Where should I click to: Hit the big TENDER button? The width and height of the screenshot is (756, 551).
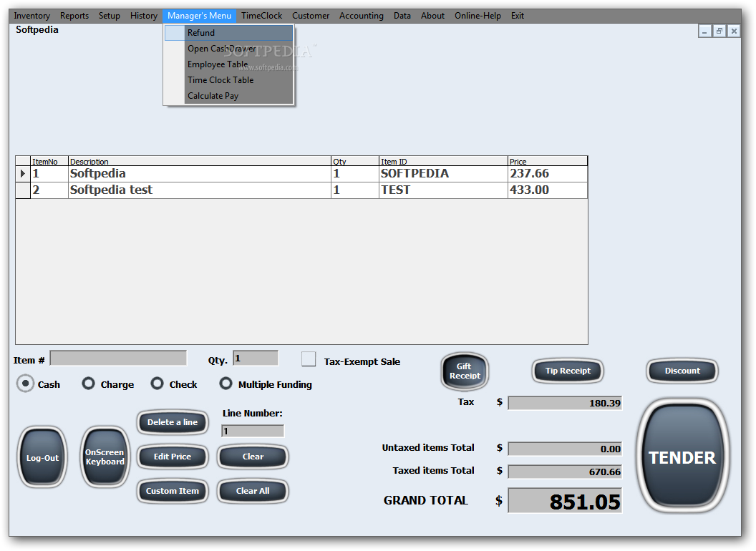(682, 457)
